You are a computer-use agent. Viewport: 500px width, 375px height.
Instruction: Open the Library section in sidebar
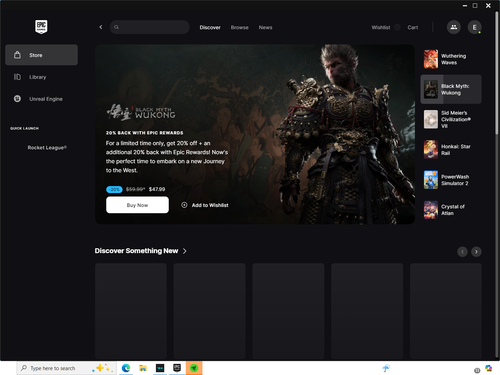[41, 77]
